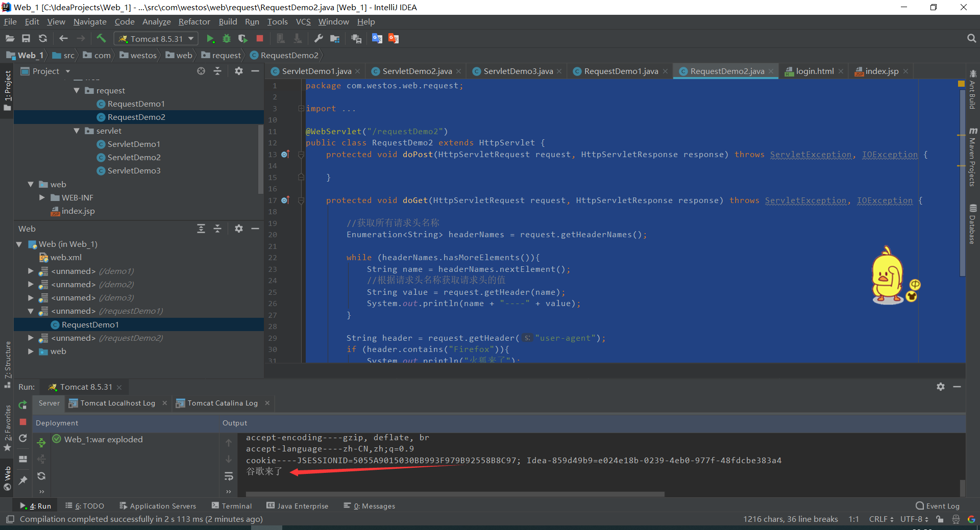Open the Database side panel
Image resolution: width=980 pixels, height=530 pixels.
[x=972, y=224]
